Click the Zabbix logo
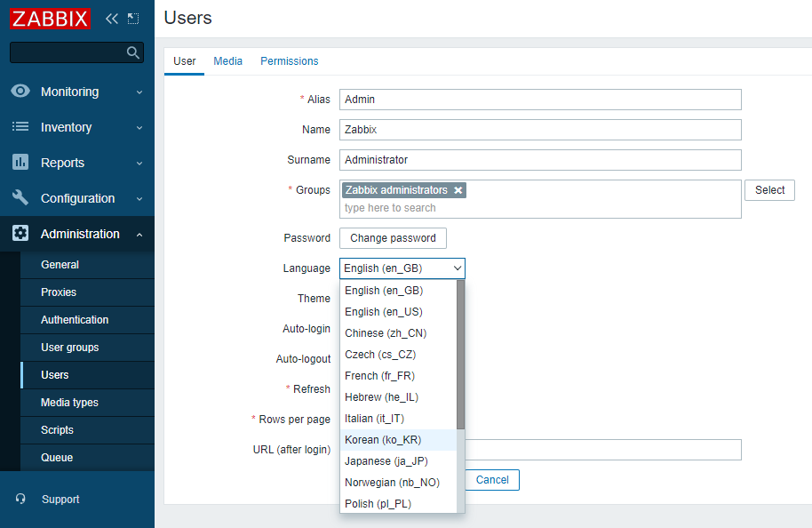Viewport: 812px width, 528px height. point(51,19)
